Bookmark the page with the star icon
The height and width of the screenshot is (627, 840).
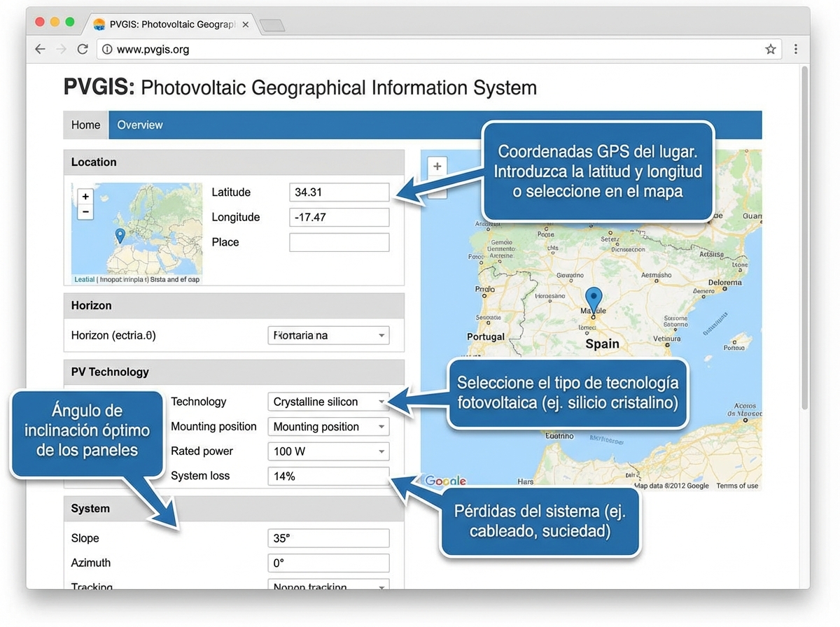[770, 49]
